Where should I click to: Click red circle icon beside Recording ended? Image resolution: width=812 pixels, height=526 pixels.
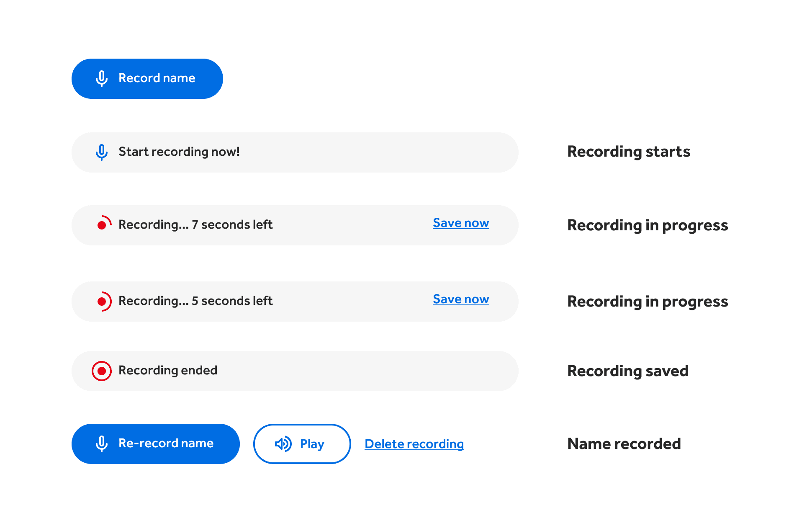coord(102,371)
